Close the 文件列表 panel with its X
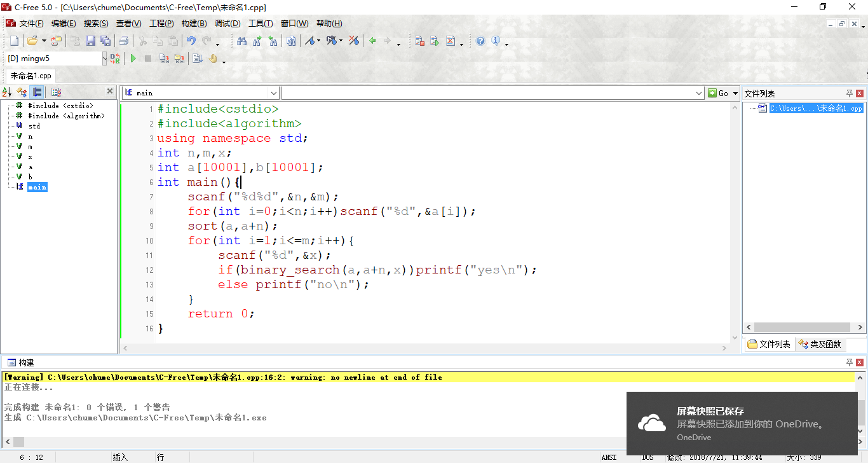 click(x=860, y=93)
